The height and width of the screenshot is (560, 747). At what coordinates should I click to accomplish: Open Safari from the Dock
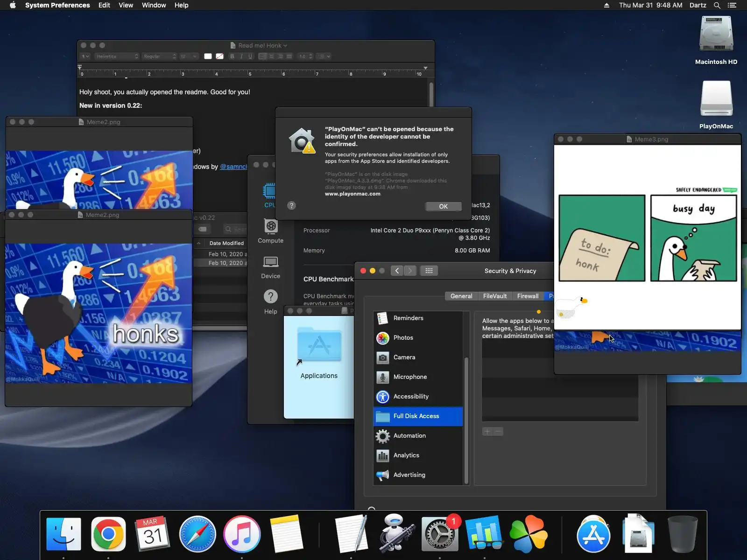tap(197, 534)
